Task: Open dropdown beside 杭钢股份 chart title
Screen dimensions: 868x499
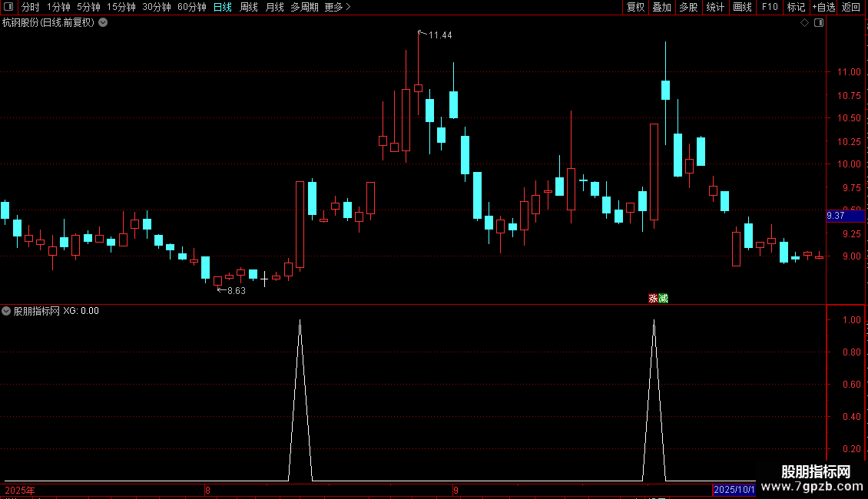Action: tap(103, 23)
